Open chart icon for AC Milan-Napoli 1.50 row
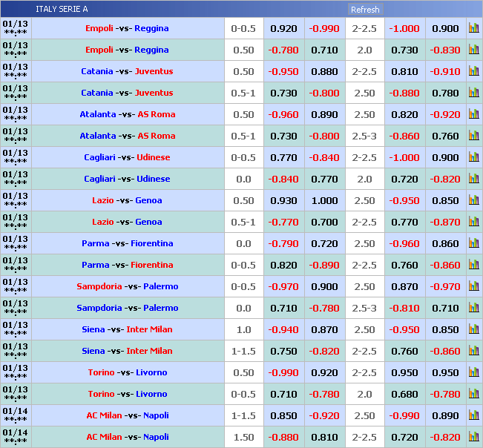 pos(473,437)
